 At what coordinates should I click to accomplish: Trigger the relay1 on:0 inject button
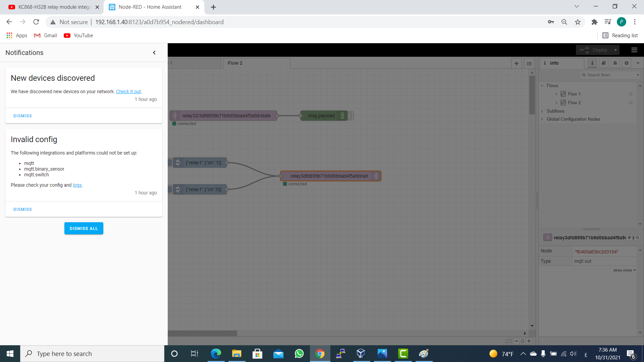click(x=170, y=189)
